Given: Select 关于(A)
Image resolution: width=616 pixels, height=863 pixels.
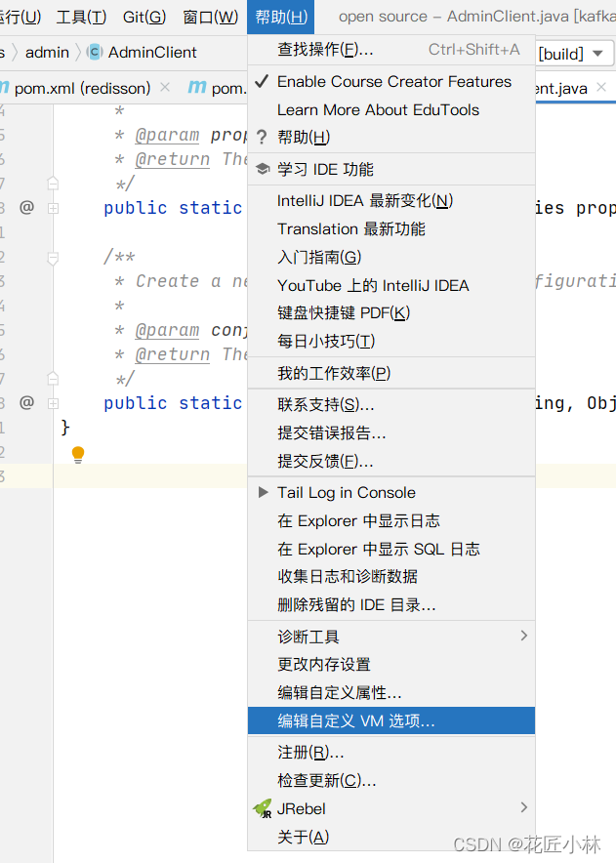Looking at the screenshot, I should pos(391,837).
